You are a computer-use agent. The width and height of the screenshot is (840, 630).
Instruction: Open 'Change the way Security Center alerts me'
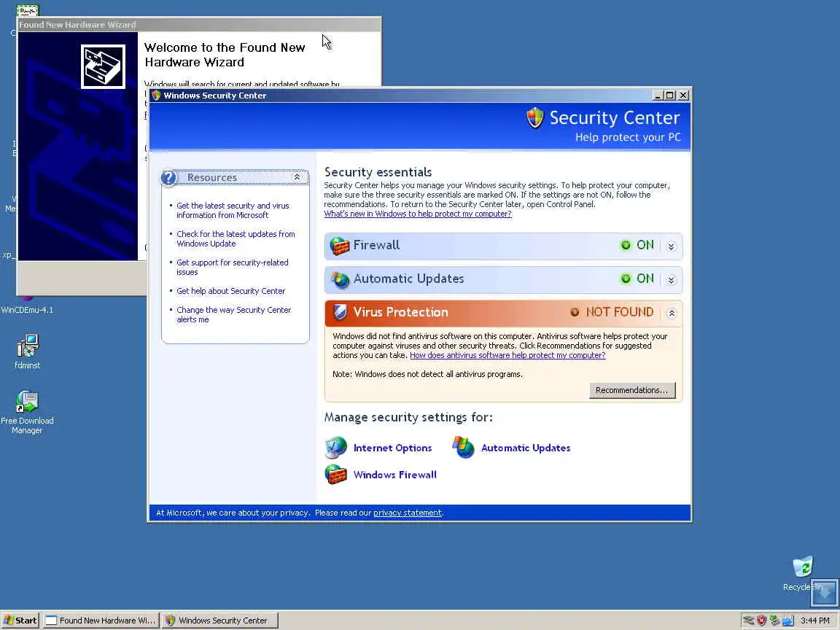click(234, 314)
